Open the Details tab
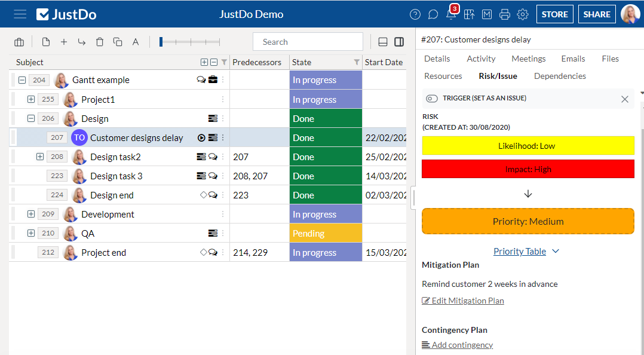This screenshot has width=644, height=355. pos(437,59)
